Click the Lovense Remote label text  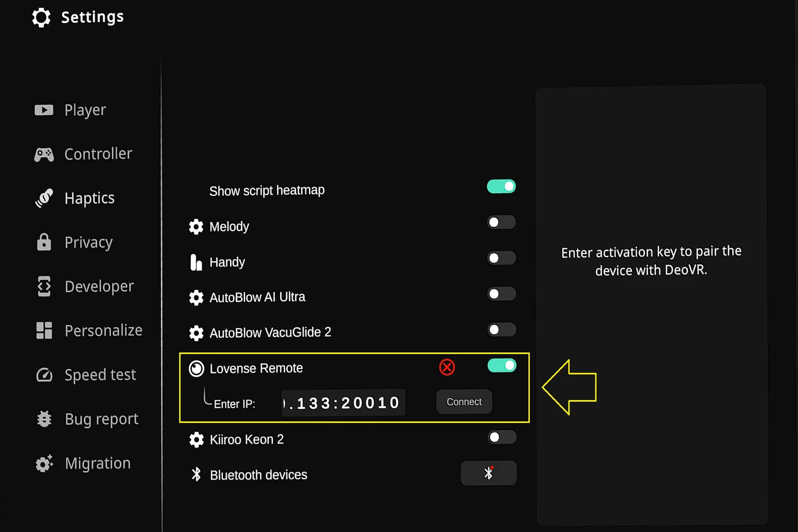256,368
